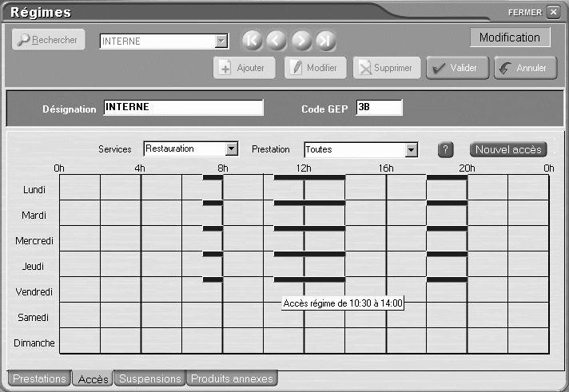Select the Accès tab
The height and width of the screenshot is (392, 569).
(93, 379)
